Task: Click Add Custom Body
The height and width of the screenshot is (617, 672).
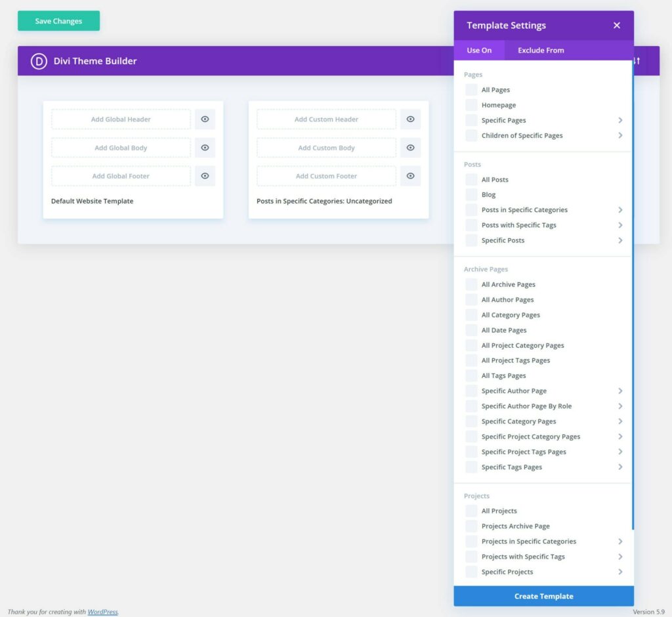Action: pos(326,148)
